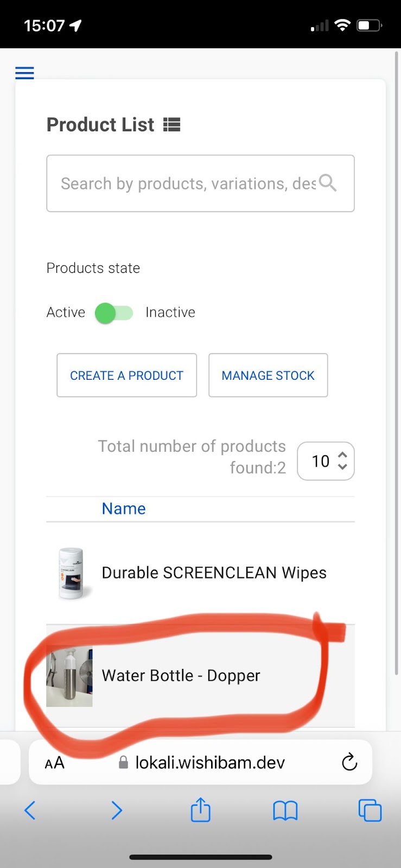Open the Durable SCREENCLEAN Wipes row
401x868 pixels.
[214, 573]
